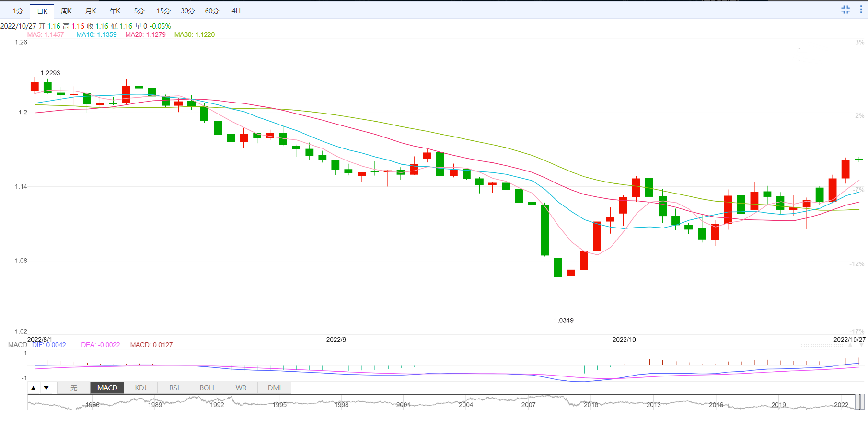Screen dimensions: 868x422
Task: Click the 1.2293 high price annotation
Action: [50, 73]
